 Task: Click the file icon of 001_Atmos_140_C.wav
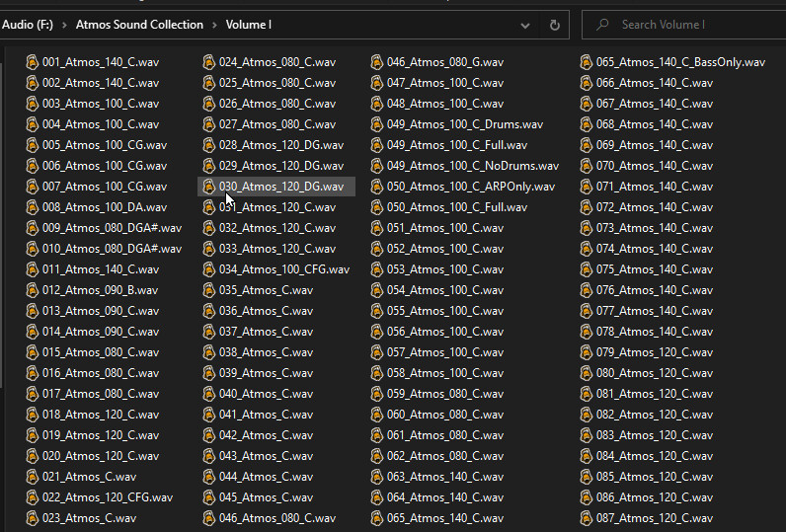click(x=32, y=62)
